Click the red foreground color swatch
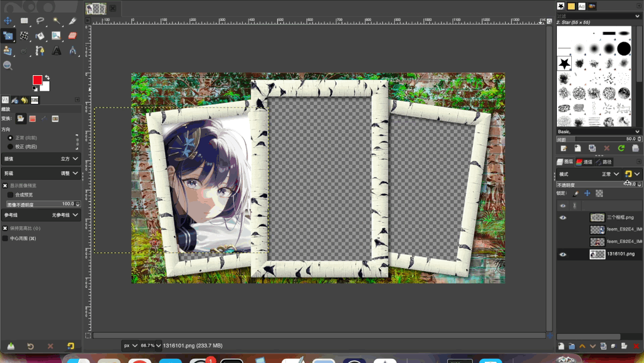 click(38, 80)
